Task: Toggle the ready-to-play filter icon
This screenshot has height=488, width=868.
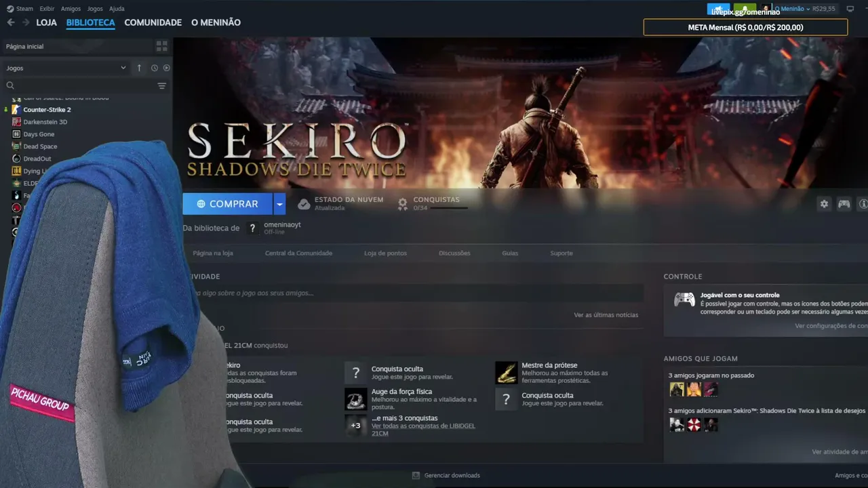Action: tap(166, 68)
